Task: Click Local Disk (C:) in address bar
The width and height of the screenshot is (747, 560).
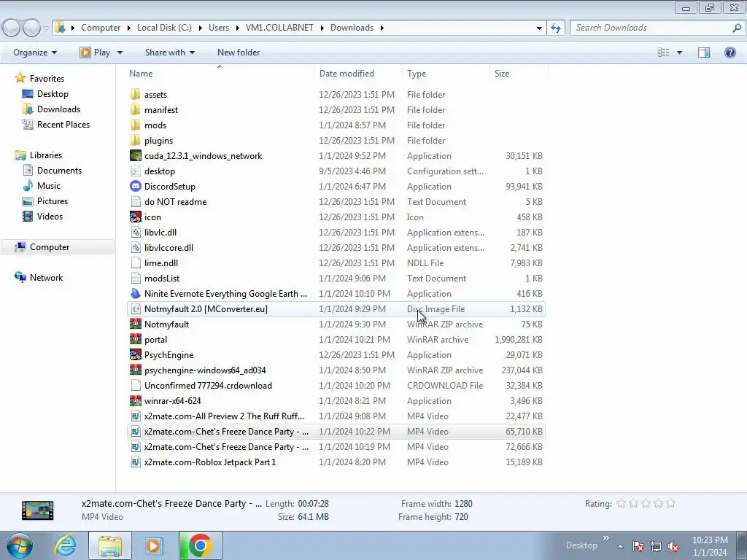Action: click(x=164, y=28)
